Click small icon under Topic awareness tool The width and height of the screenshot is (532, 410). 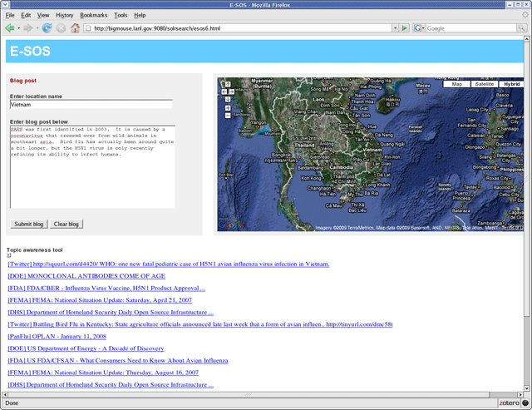[9, 255]
